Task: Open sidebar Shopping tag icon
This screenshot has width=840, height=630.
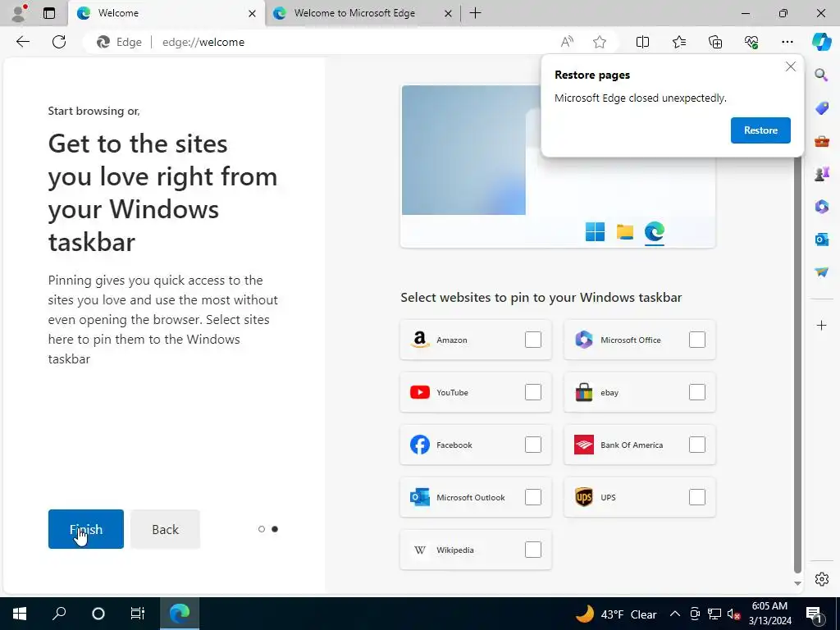Action: (821, 107)
